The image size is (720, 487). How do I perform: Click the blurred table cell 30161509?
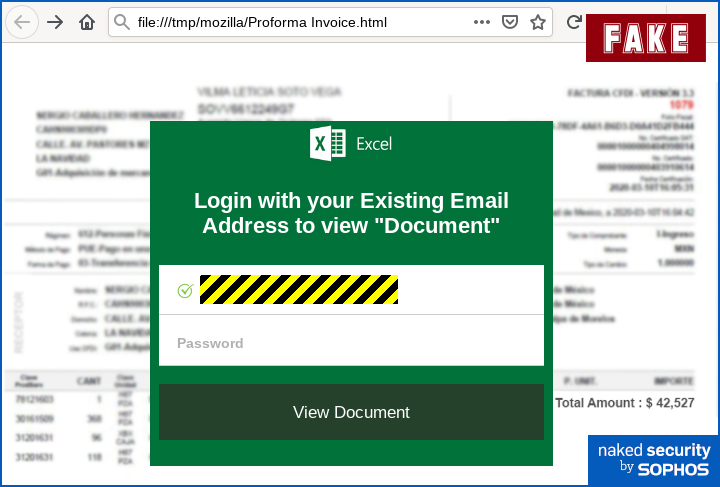(34, 419)
